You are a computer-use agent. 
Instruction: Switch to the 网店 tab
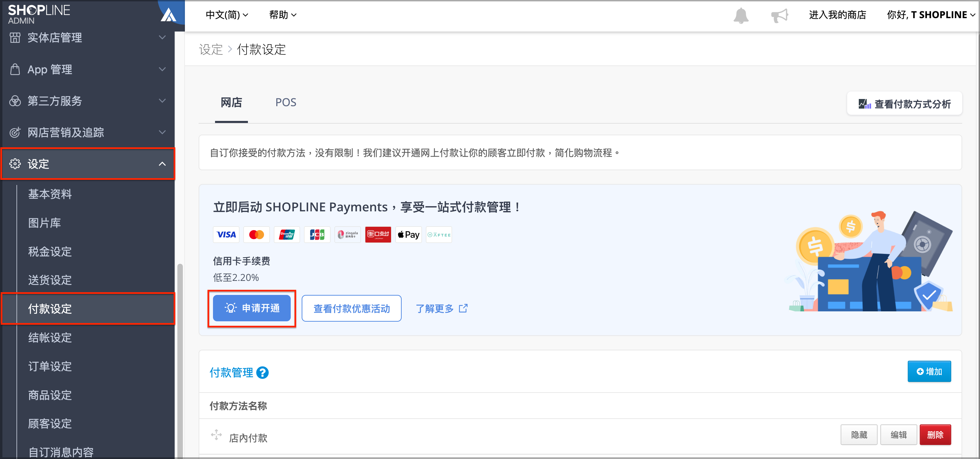231,103
